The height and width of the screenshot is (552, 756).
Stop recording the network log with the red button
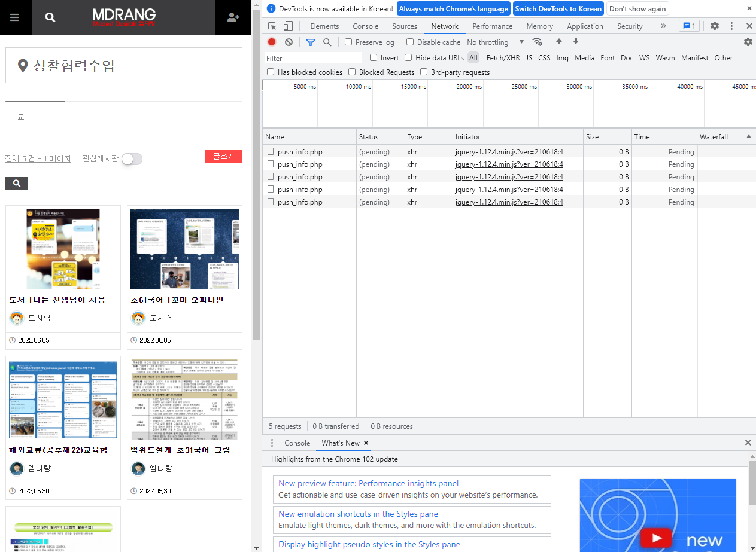(x=272, y=42)
